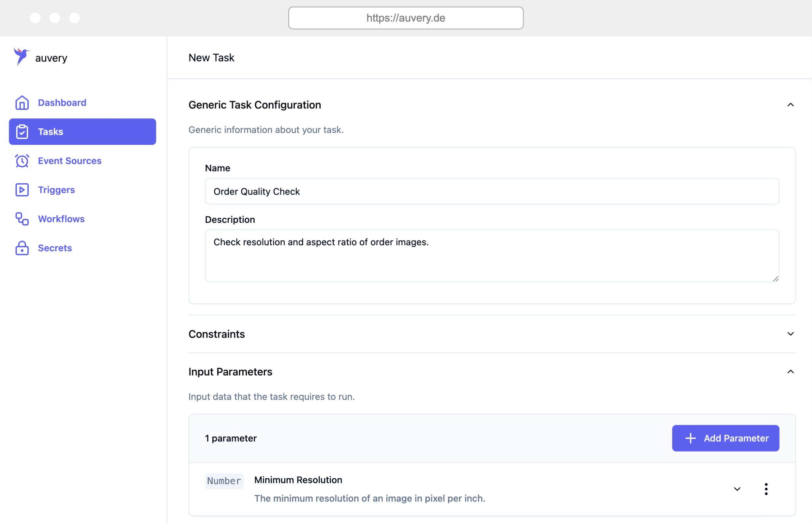Collapse the Generic Task Configuration section

click(790, 105)
